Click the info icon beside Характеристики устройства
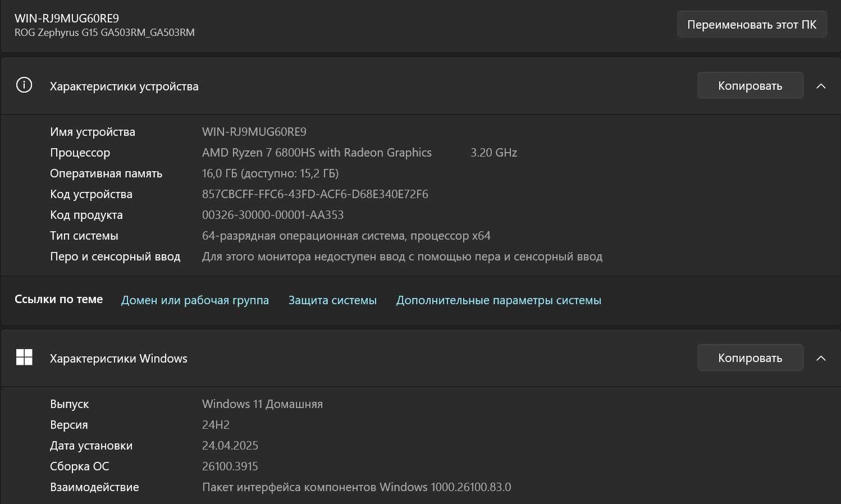The height and width of the screenshot is (504, 841). 24,85
